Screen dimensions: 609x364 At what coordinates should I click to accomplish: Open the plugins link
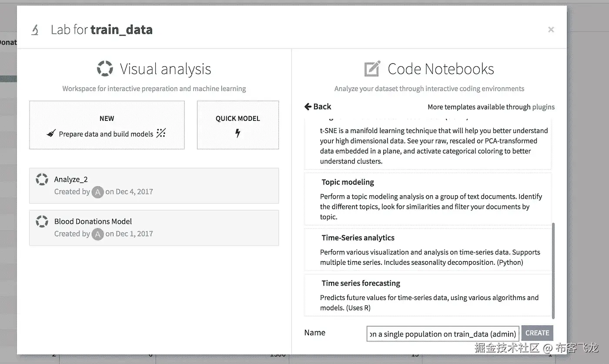pos(543,107)
